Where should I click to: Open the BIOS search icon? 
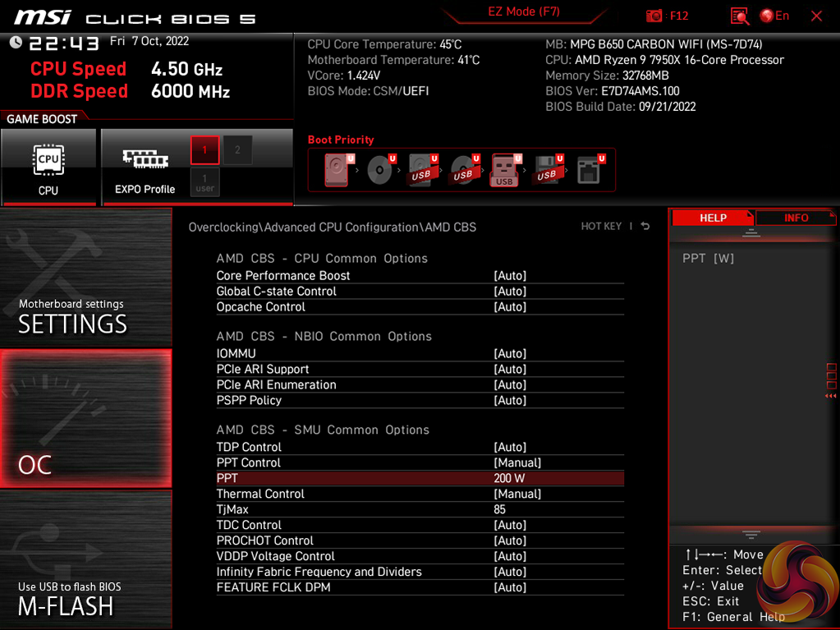coord(739,16)
